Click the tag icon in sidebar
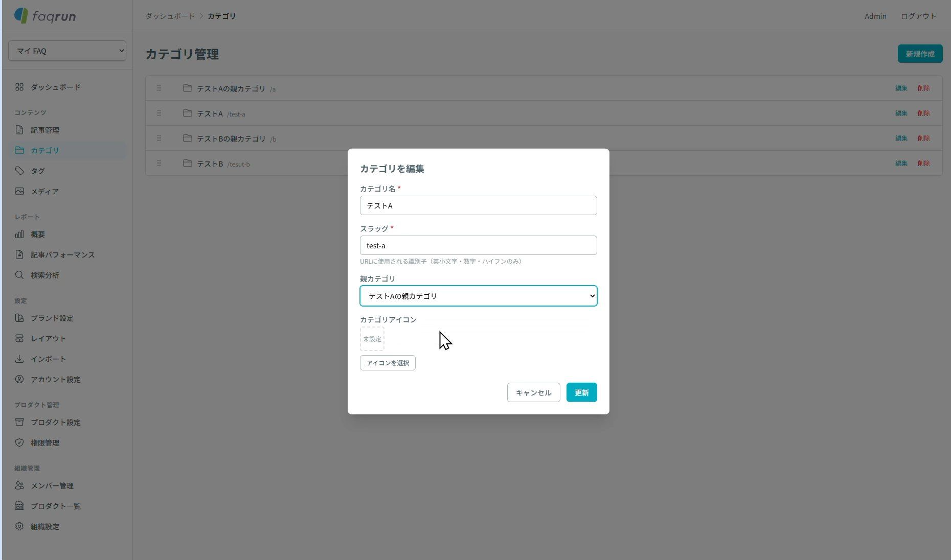The height and width of the screenshot is (560, 951). pyautogui.click(x=19, y=171)
